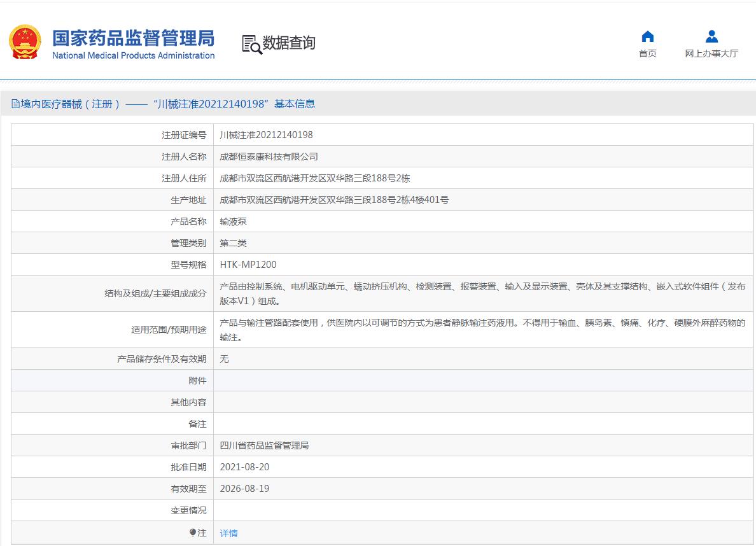
Task: Select product name 输液泵
Action: tap(234, 221)
